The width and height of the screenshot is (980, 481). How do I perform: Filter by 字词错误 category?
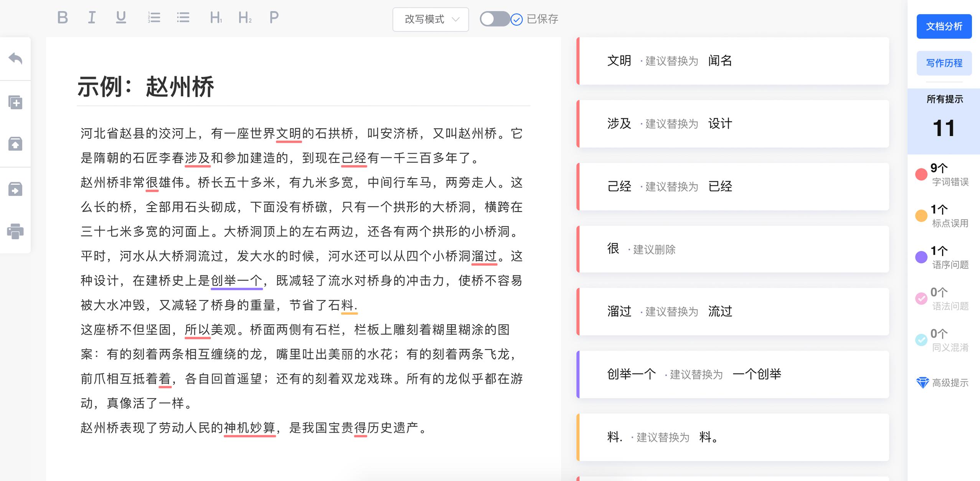944,175
